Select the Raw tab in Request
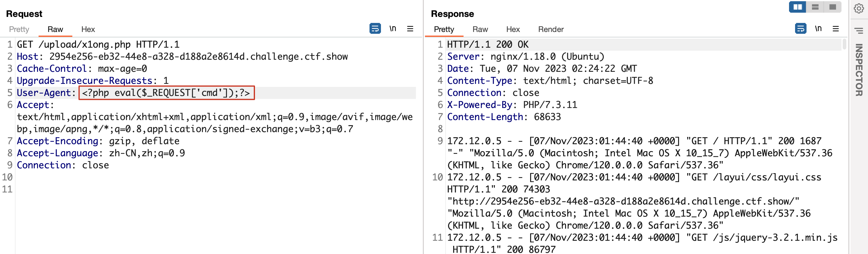The width and height of the screenshot is (868, 254). [55, 29]
